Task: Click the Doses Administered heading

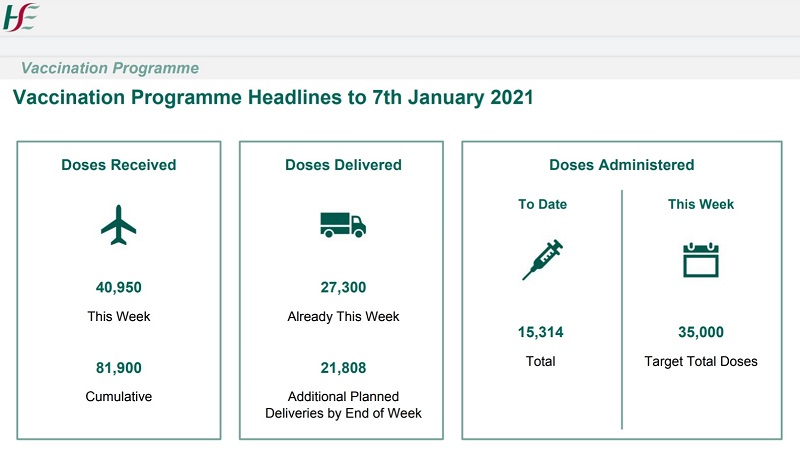Action: pos(621,165)
